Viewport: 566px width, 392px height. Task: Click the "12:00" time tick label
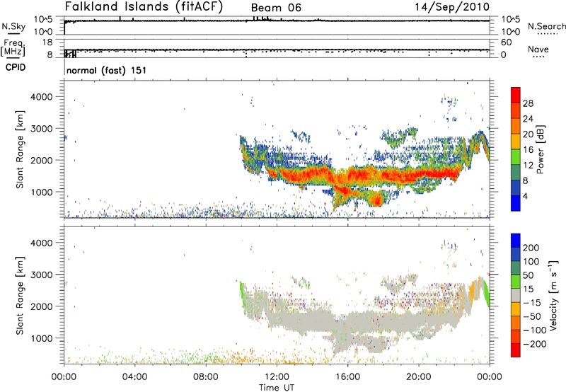pyautogui.click(x=277, y=377)
